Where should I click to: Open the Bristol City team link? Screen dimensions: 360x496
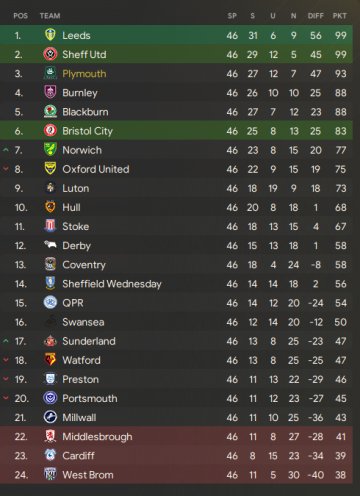(88, 131)
